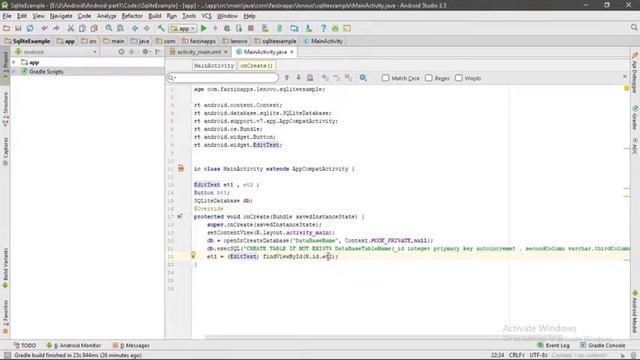Open the Messages tool window
Viewport: 640px width, 360px height.
coord(131,345)
